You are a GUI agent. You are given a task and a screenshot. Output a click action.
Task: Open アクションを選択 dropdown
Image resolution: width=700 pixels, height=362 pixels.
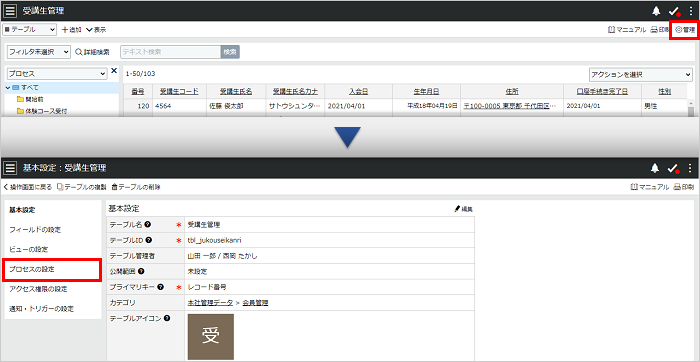point(641,75)
